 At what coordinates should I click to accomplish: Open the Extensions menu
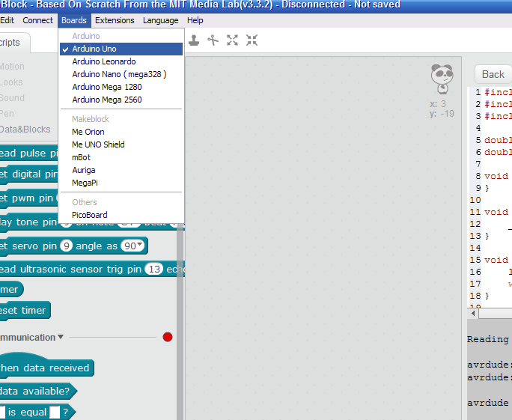click(115, 20)
